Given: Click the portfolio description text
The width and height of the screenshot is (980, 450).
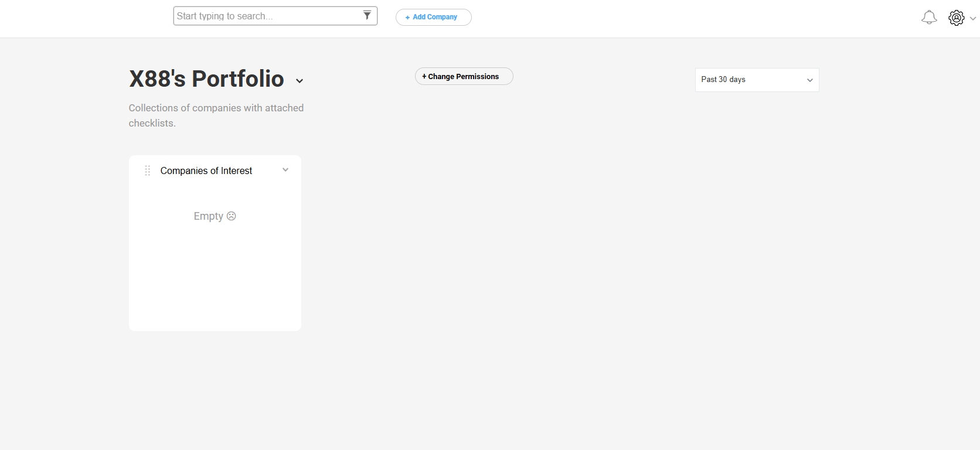Looking at the screenshot, I should pyautogui.click(x=216, y=115).
